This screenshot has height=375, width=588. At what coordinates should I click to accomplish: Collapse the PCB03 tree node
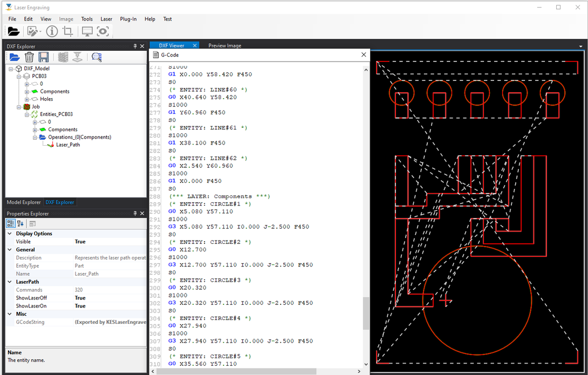[x=19, y=77]
